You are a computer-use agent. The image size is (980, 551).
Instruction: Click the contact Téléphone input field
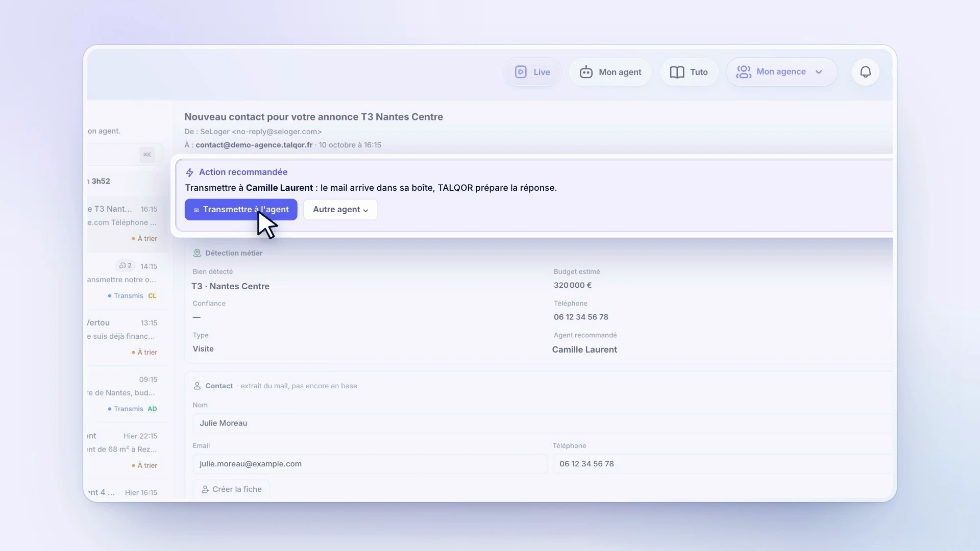coord(723,464)
